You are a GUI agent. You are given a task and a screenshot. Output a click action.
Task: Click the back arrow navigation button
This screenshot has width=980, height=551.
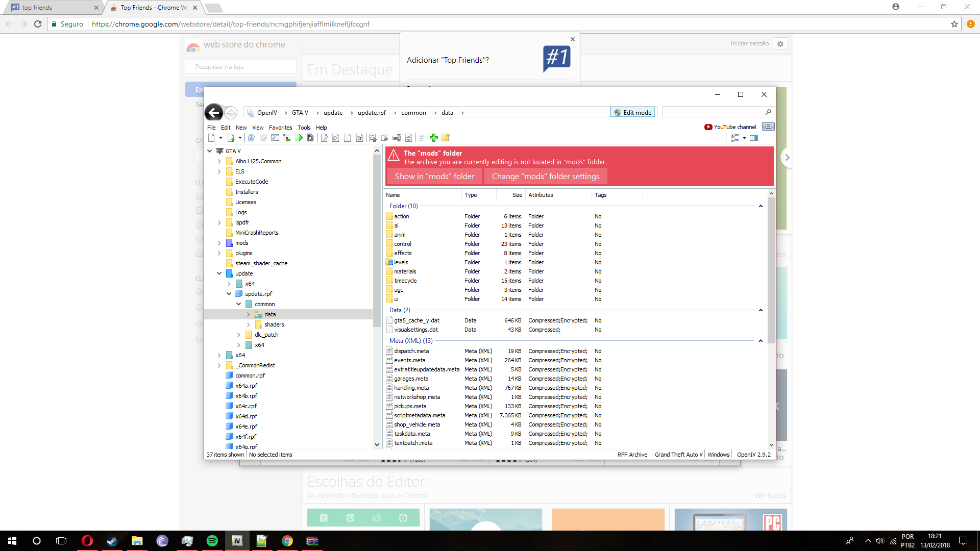tap(214, 112)
